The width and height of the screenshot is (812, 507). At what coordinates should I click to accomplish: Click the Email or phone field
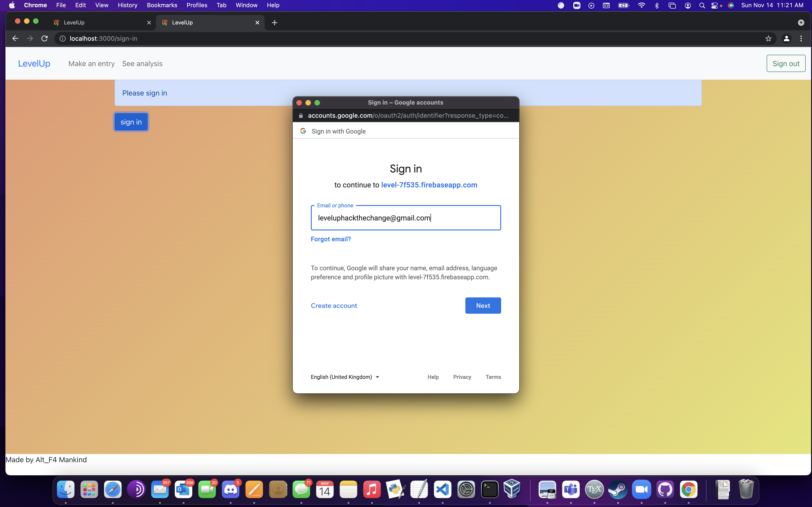coord(406,218)
